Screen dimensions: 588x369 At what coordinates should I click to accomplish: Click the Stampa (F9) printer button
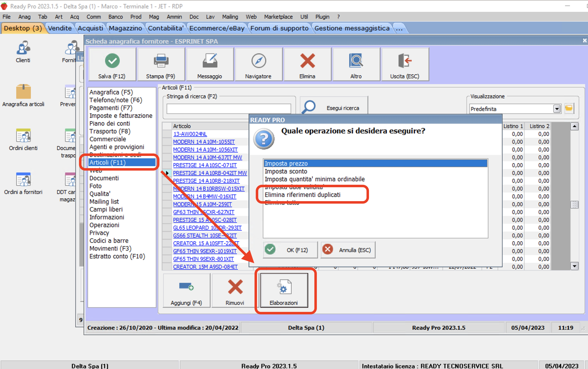[161, 65]
